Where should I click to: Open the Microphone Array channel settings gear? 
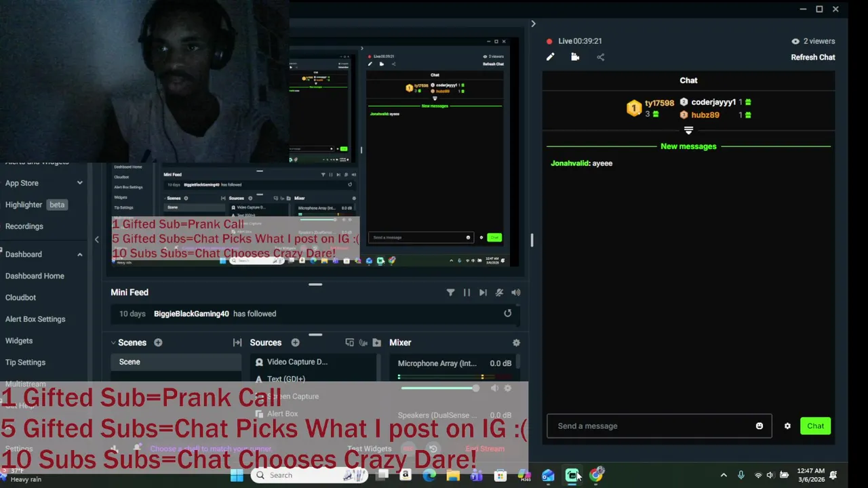[508, 388]
